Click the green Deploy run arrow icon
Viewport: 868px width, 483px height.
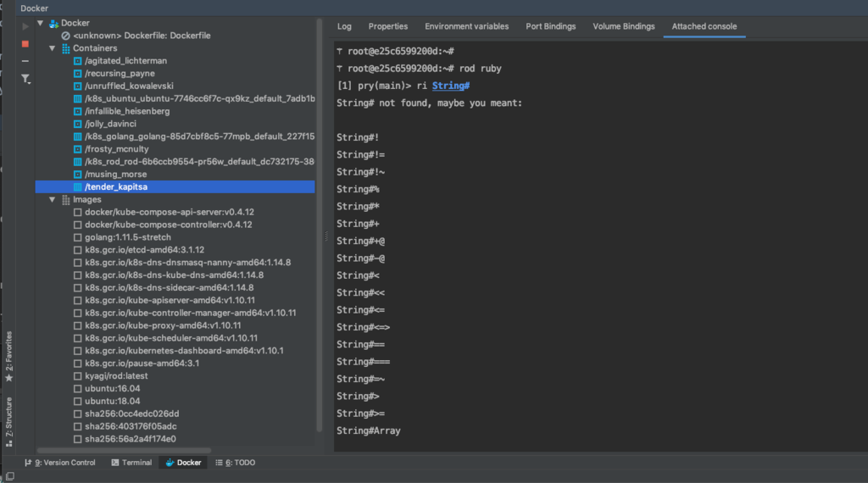[x=25, y=26]
